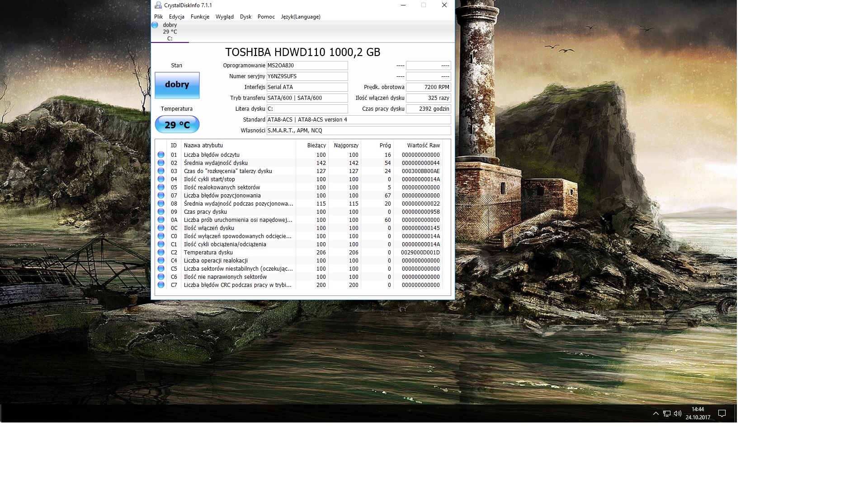Click the Tryb transferu SATA/600 field
The image size is (868, 488).
[307, 98]
